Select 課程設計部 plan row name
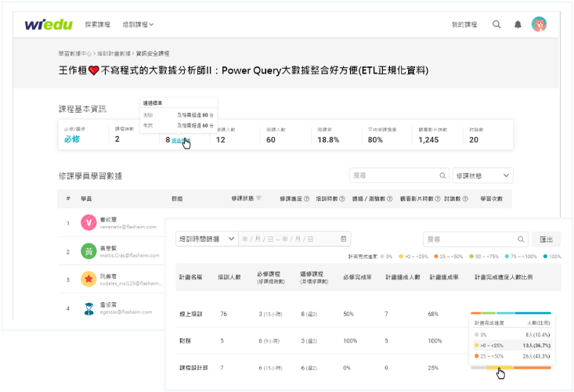The image size is (574, 392). point(193,368)
